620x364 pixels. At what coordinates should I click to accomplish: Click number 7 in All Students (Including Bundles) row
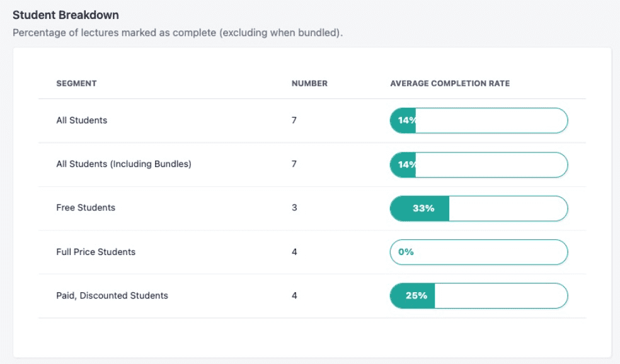(294, 164)
